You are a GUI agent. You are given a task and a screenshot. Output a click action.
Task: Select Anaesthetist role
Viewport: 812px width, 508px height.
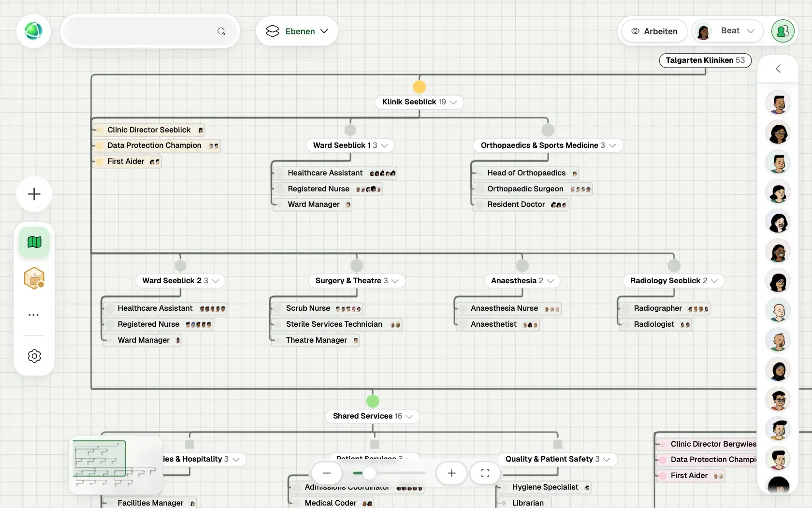point(498,324)
